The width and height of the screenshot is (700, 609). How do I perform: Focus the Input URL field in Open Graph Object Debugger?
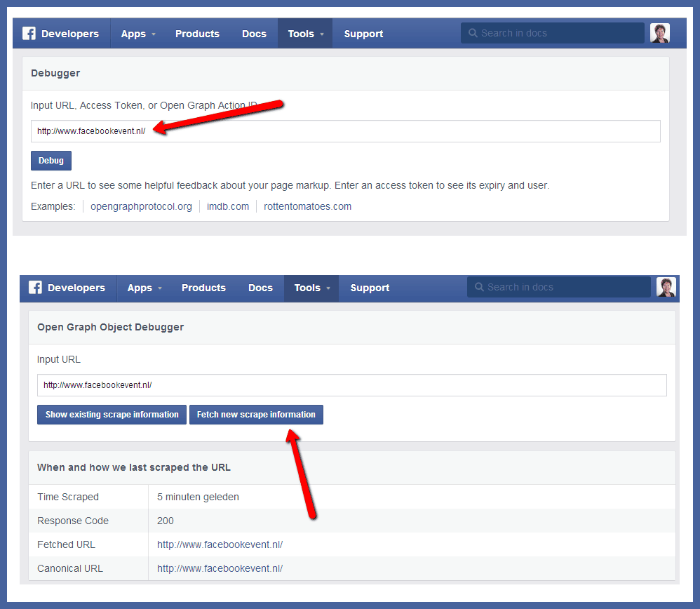pyautogui.click(x=352, y=385)
